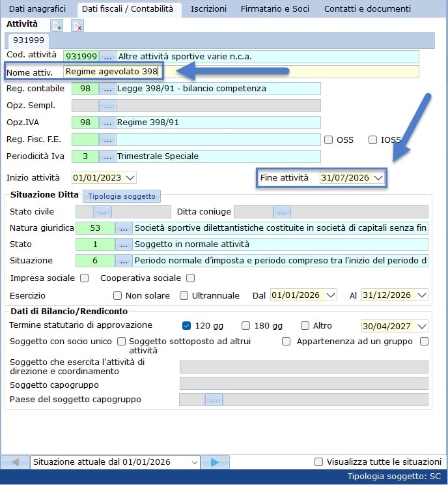Click 'Legge 398/91 - bilancio competenza' text
Image resolution: width=448 pixels, height=485 pixels.
coord(191,89)
